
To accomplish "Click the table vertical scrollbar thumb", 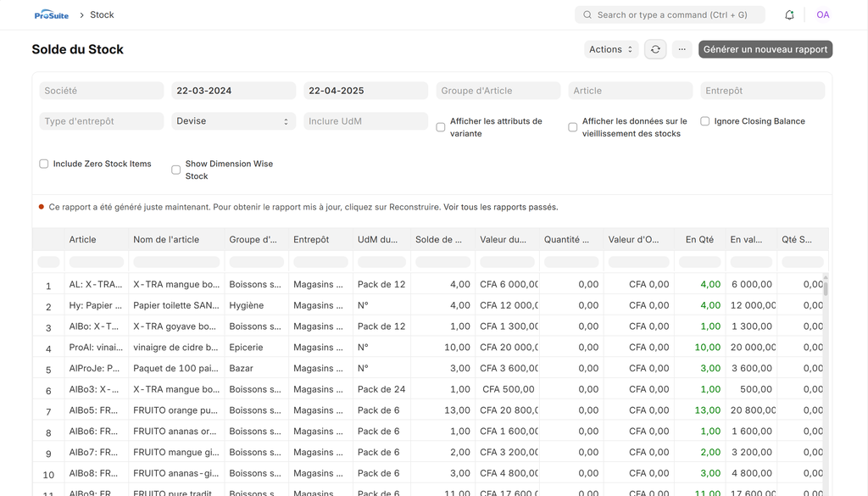I will (x=826, y=288).
